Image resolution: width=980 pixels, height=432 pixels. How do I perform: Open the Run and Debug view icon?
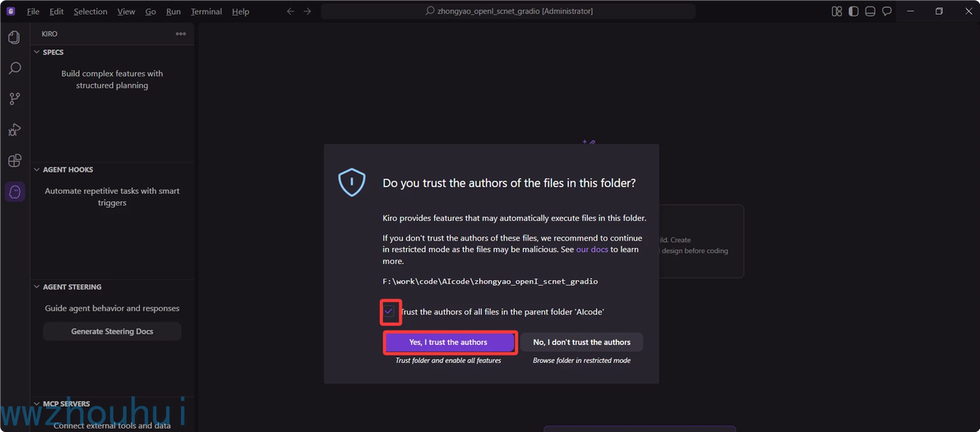[x=14, y=130]
